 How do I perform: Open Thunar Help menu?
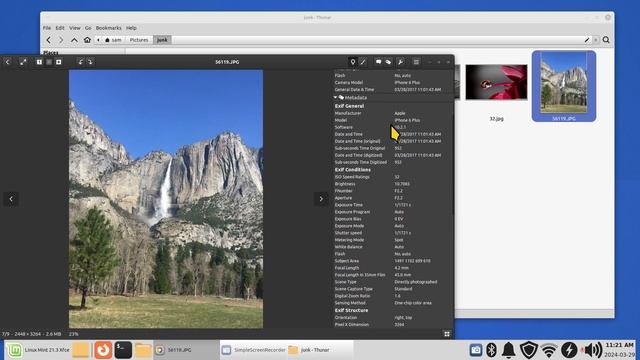[x=131, y=28]
